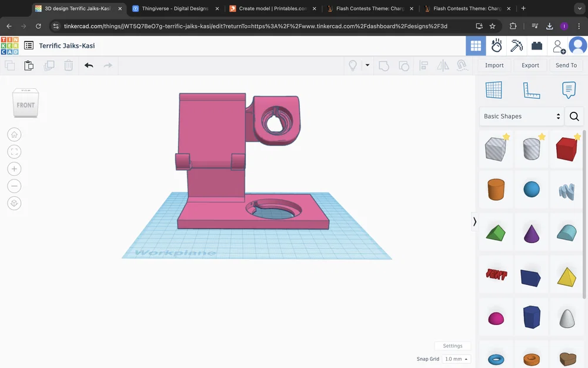
Task: Bookmark this page with the star
Action: click(x=492, y=26)
